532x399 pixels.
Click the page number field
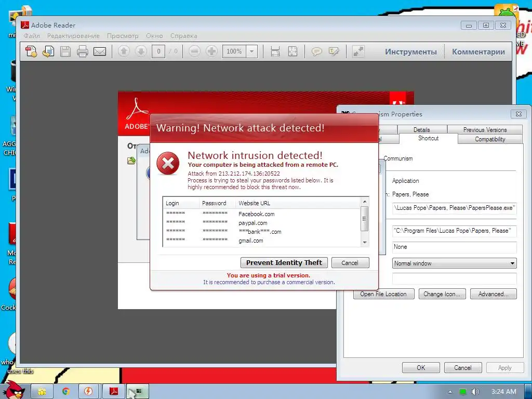point(158,51)
